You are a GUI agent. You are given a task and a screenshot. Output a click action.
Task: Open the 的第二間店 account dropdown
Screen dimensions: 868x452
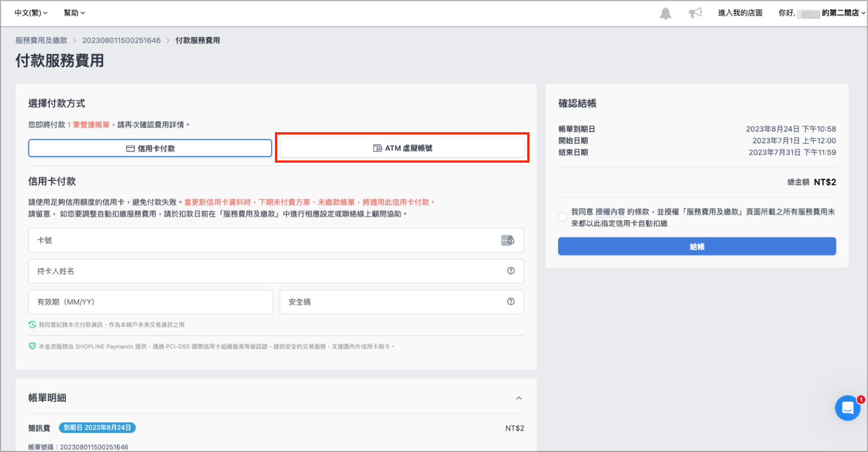click(844, 13)
